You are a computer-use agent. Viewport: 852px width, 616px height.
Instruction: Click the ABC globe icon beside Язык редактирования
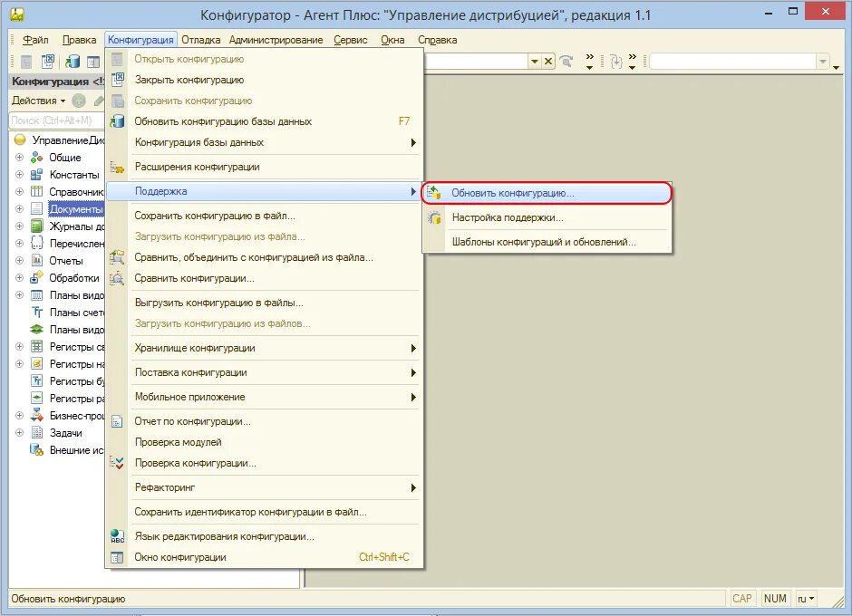pyautogui.click(x=117, y=536)
